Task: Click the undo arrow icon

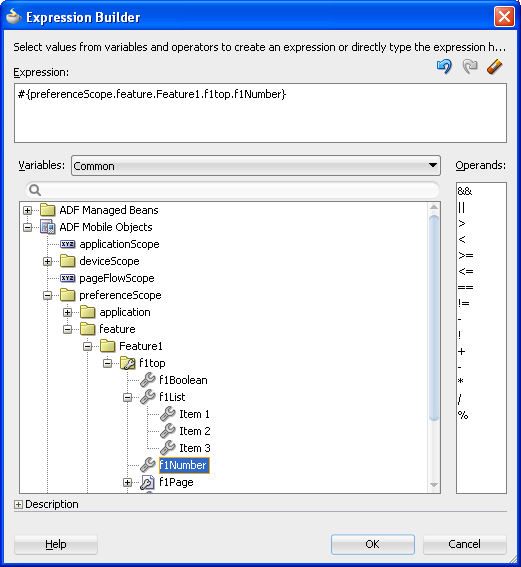Action: [x=444, y=67]
